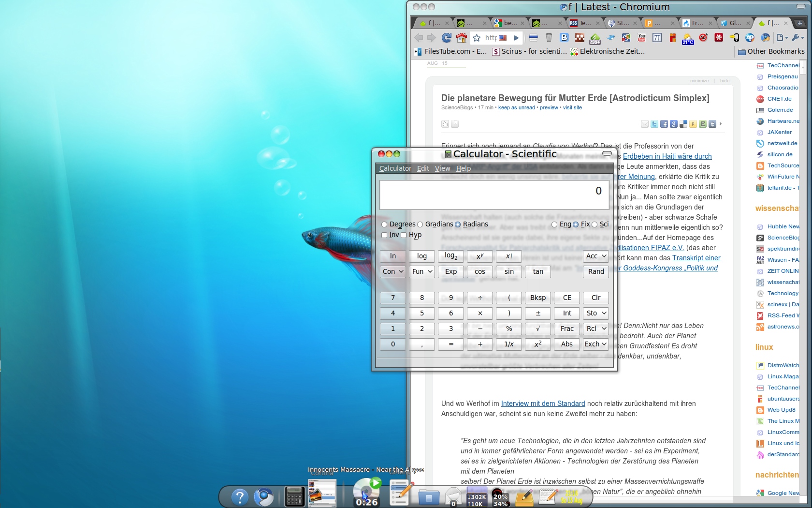This screenshot has width=812, height=508.
Task: Open the Calculator menu
Action: coord(395,168)
